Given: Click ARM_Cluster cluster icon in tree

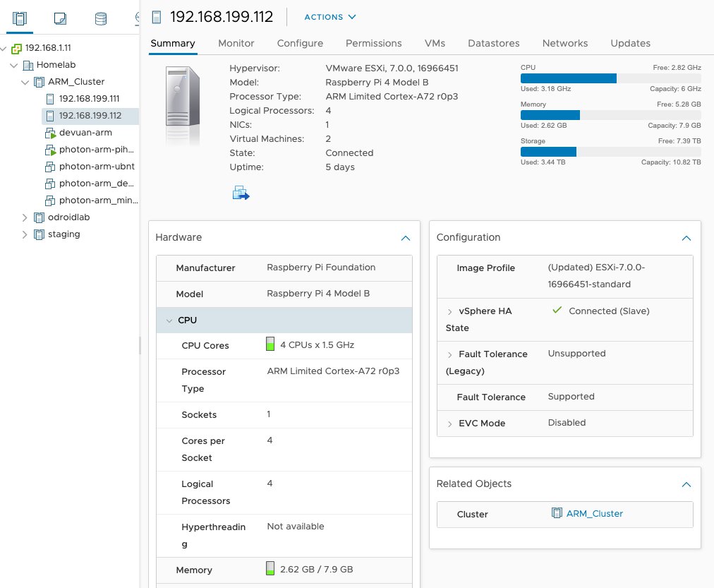Looking at the screenshot, I should coord(40,82).
